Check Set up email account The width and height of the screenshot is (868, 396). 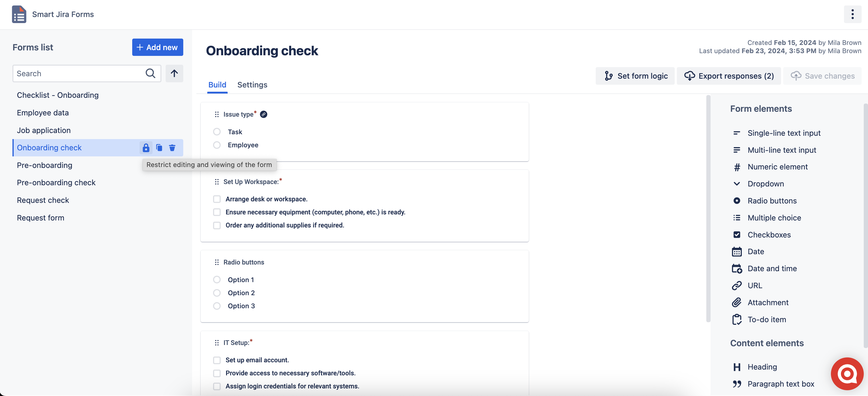217,360
